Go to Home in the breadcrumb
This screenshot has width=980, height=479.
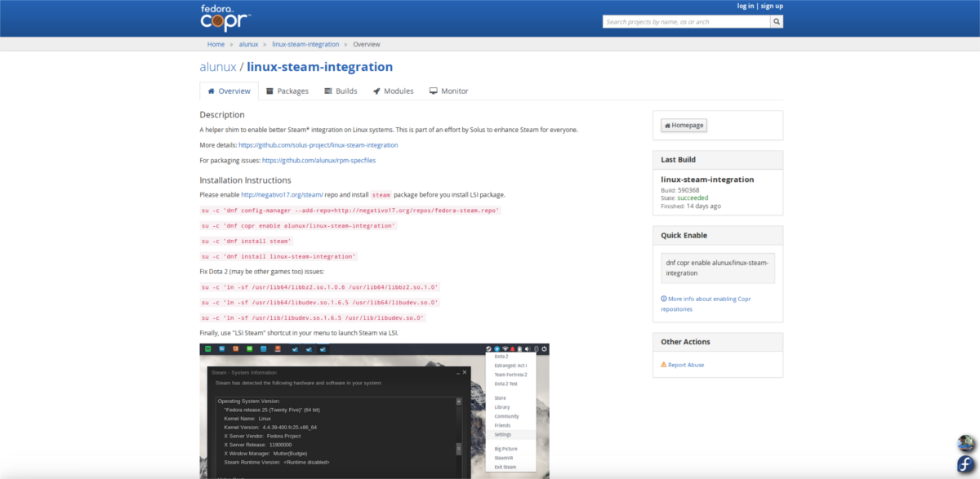(x=216, y=44)
